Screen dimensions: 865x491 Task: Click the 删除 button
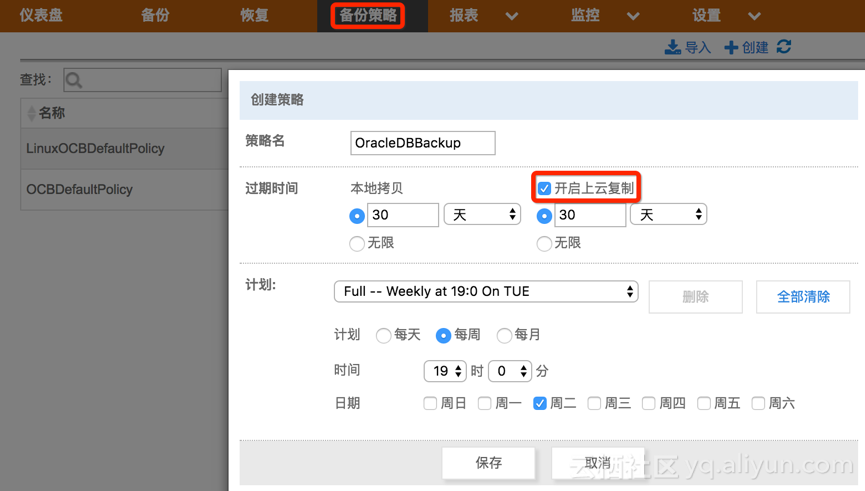point(696,297)
